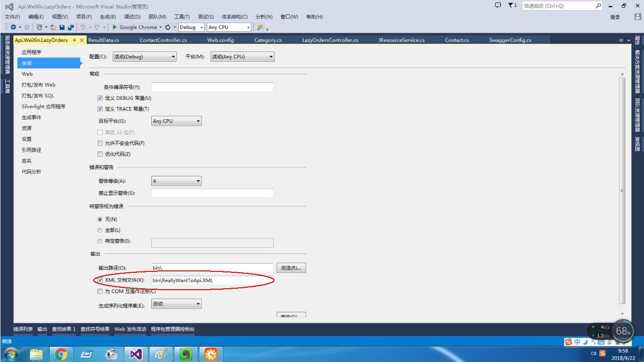Open the Paint palette app in taskbar
The height and width of the screenshot is (362, 644).
[161, 354]
